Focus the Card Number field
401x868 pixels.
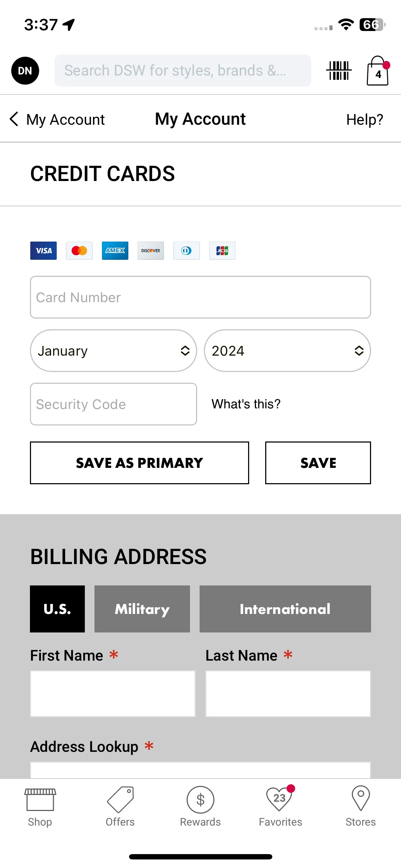click(200, 297)
